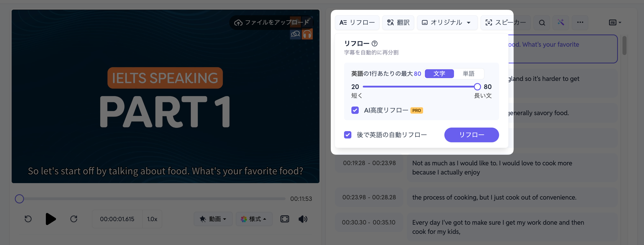Select subtitle 'Not as much as I would like to'
The image size is (644, 245).
(x=512, y=168)
